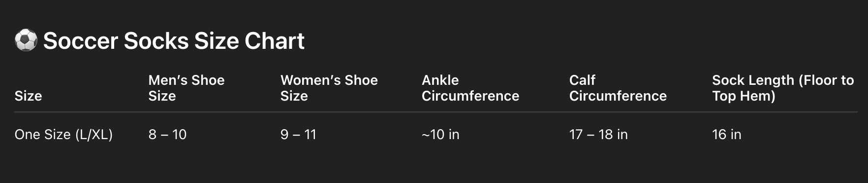Click the women's 9 – 11 value
The height and width of the screenshot is (183, 868).
[298, 135]
